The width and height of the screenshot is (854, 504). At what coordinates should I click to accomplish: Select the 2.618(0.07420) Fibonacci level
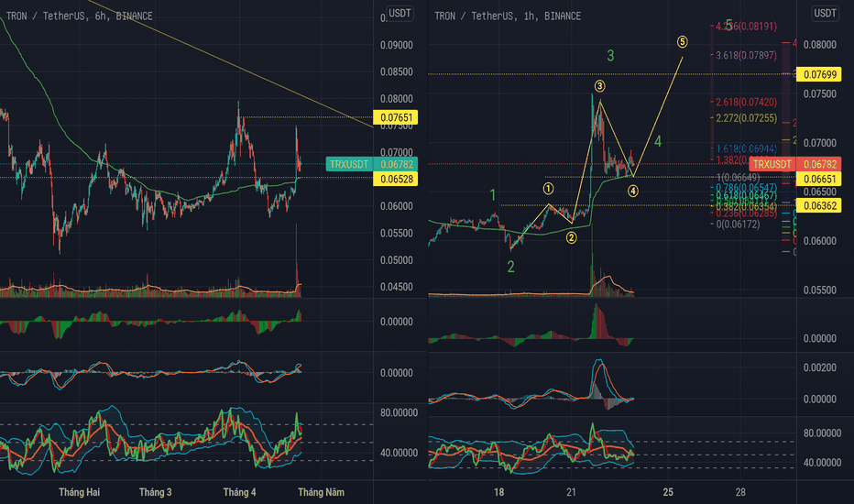coord(746,102)
